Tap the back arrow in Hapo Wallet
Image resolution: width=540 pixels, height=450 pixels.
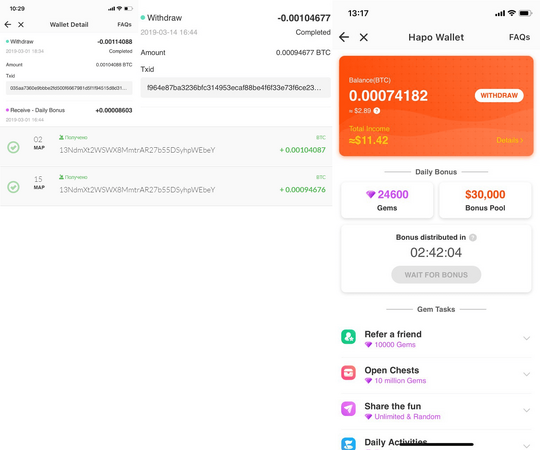click(344, 37)
